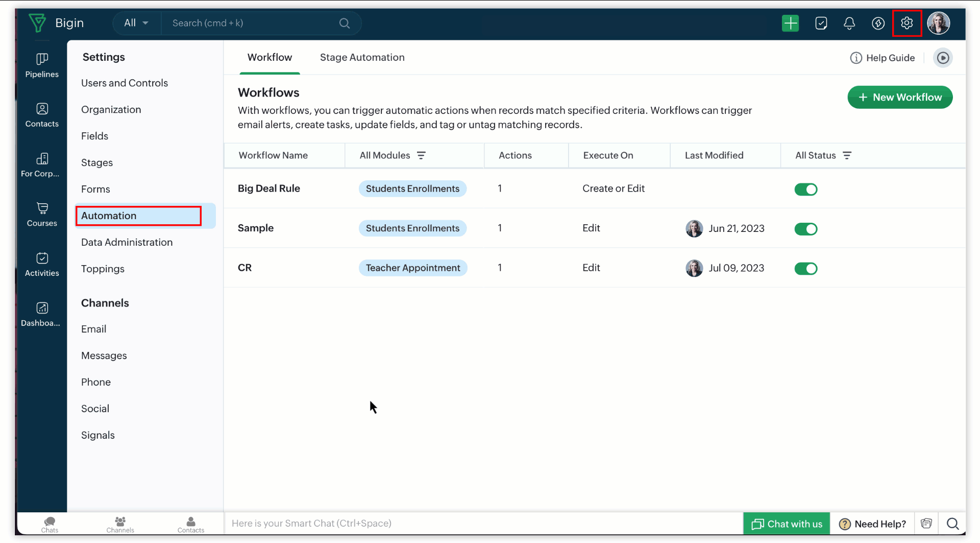Click the Help Guide info icon
980x543 pixels.
856,58
